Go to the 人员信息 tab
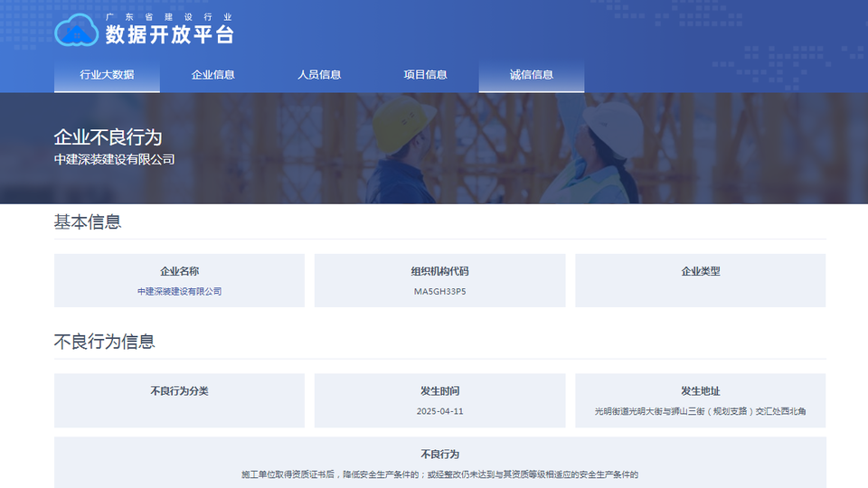Image resolution: width=868 pixels, height=488 pixels. (319, 75)
